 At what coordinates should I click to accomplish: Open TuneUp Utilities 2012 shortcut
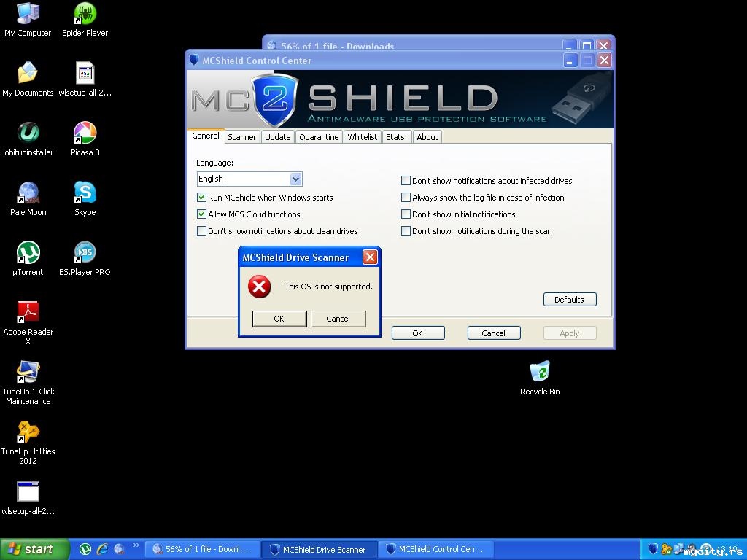pyautogui.click(x=28, y=443)
